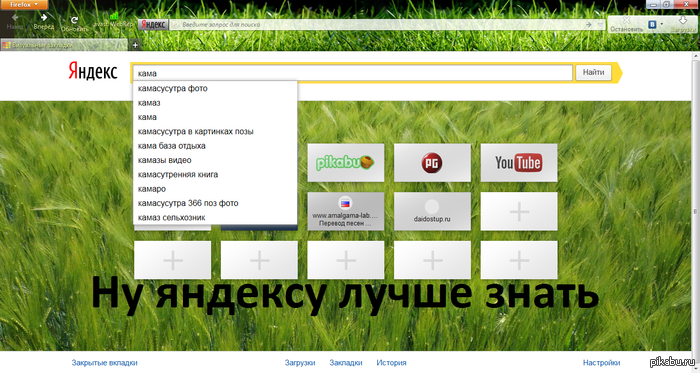Screen dimensions: 700x373
Task: Open the YouTube bookmark tile
Action: coord(519,162)
